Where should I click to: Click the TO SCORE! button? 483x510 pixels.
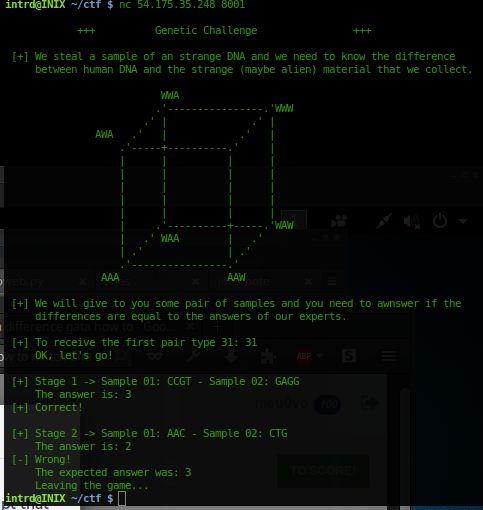coord(323,471)
